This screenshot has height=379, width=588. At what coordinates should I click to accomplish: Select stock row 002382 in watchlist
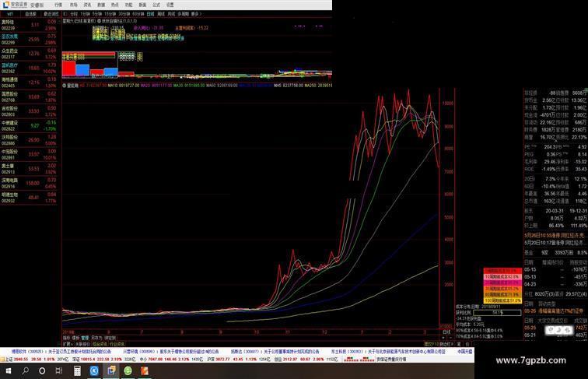pyautogui.click(x=29, y=68)
